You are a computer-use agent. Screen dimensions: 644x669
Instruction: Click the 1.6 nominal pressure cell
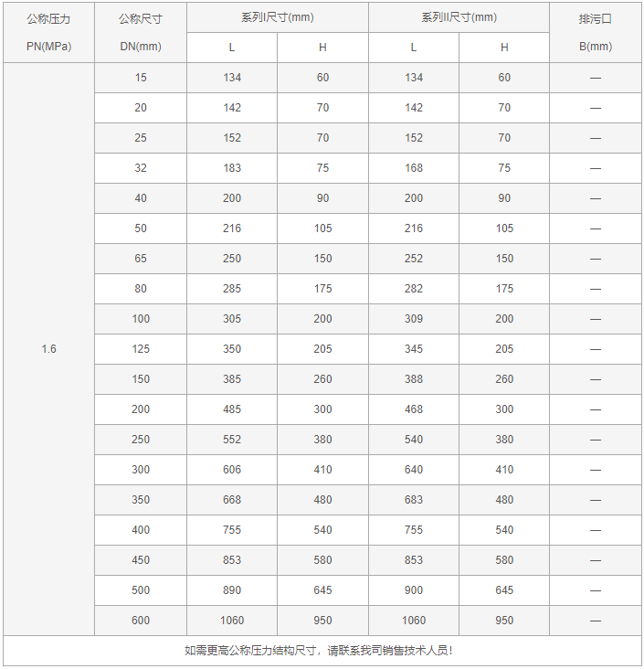point(48,349)
